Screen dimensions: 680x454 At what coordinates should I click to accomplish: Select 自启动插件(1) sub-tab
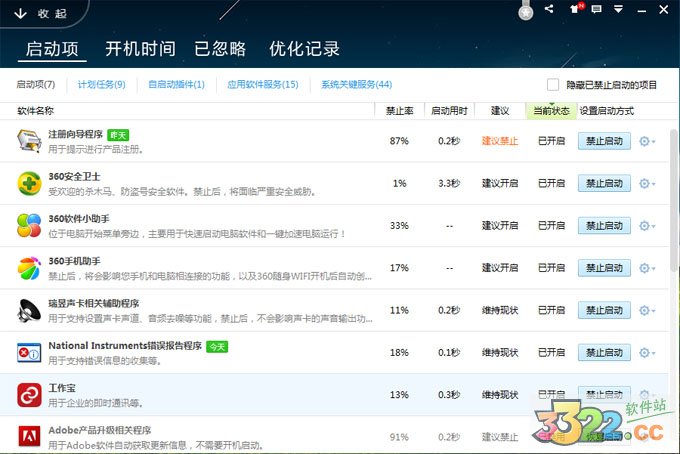tap(176, 85)
